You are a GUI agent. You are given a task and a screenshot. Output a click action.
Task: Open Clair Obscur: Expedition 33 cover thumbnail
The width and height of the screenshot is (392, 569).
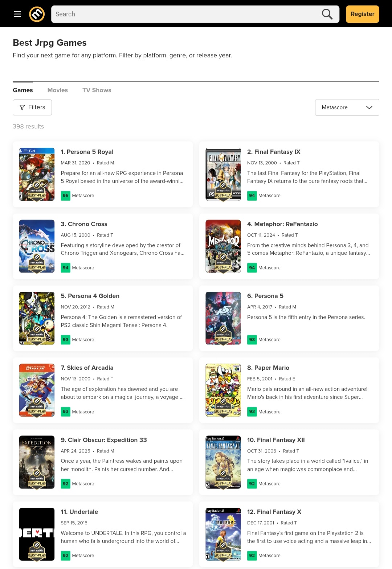tap(37, 462)
